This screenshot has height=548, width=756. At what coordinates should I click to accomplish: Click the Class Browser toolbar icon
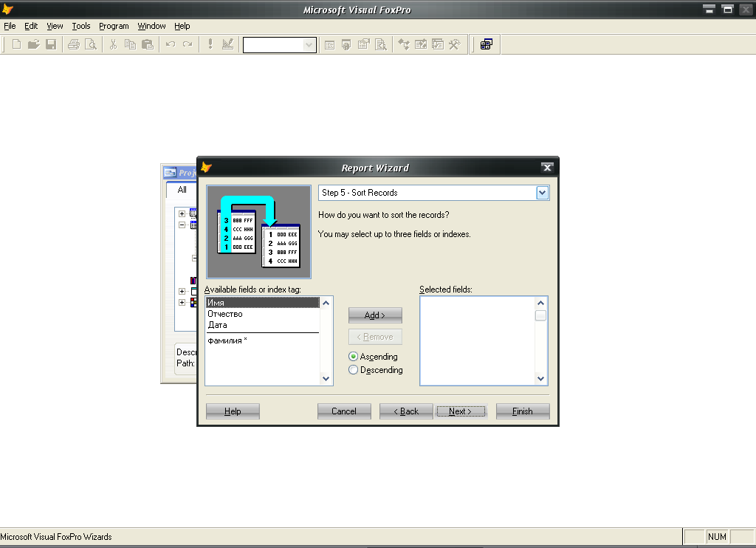[404, 45]
